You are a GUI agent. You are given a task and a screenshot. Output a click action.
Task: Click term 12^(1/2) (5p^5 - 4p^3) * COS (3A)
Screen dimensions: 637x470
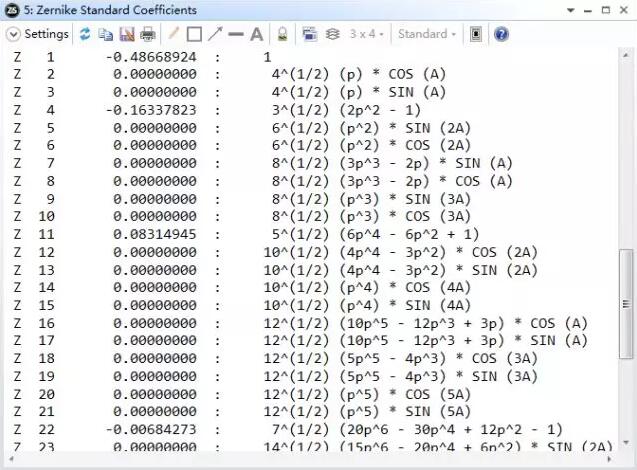401,359
